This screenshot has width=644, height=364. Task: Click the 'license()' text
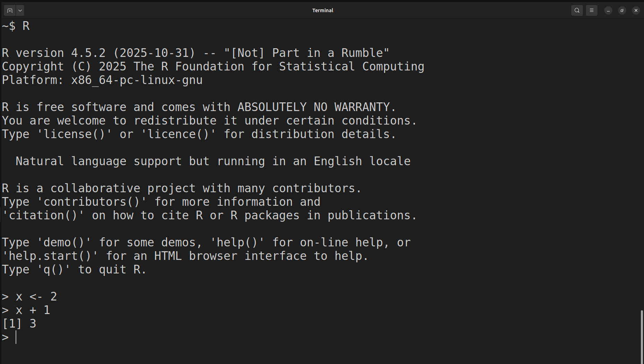pos(75,134)
